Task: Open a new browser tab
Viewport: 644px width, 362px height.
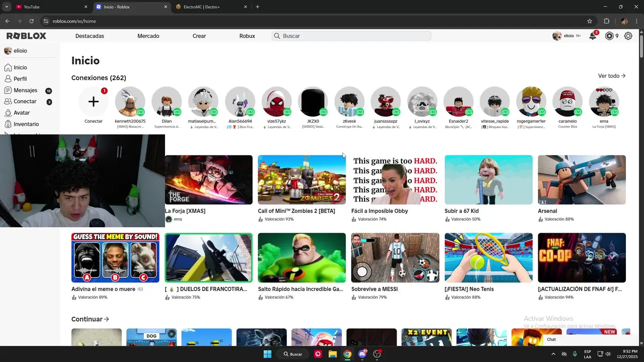Action: point(257,7)
